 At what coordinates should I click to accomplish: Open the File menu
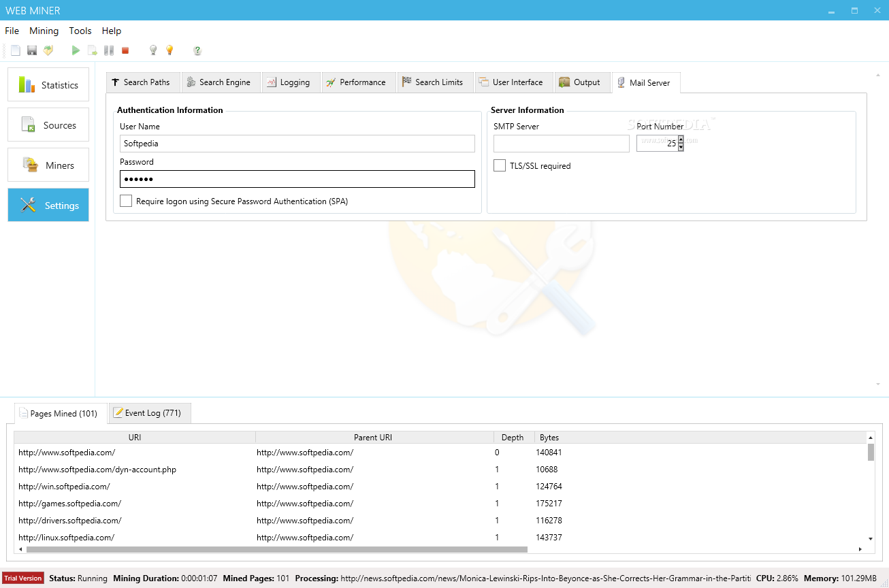[x=12, y=31]
